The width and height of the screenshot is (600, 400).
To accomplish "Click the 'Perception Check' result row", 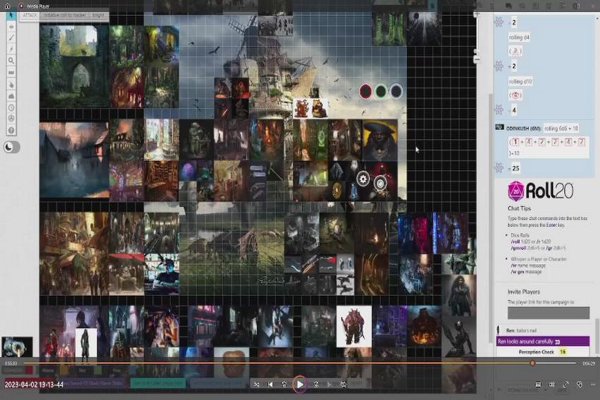I will pyautogui.click(x=543, y=352).
